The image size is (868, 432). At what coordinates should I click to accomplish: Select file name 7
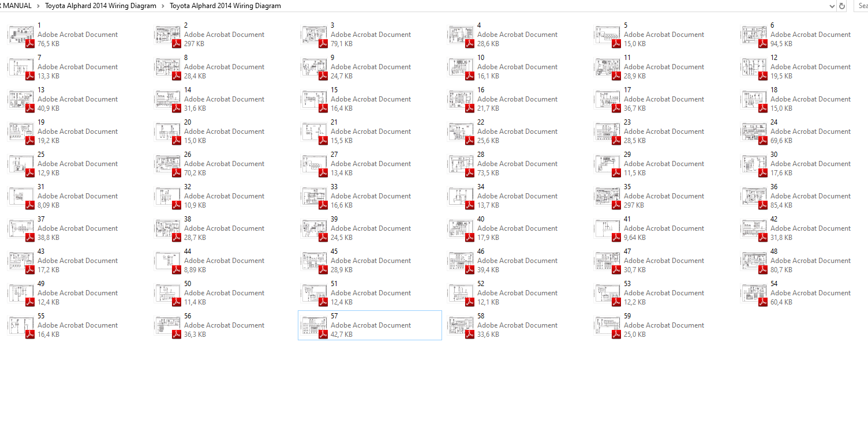point(39,58)
